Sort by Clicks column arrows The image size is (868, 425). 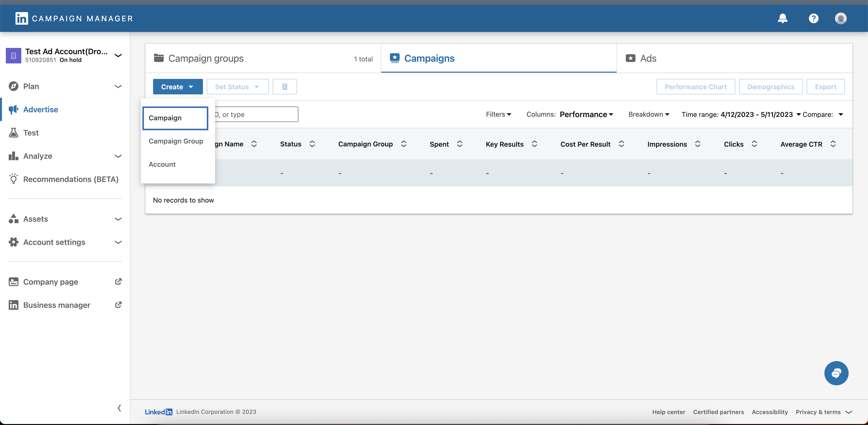pos(754,144)
